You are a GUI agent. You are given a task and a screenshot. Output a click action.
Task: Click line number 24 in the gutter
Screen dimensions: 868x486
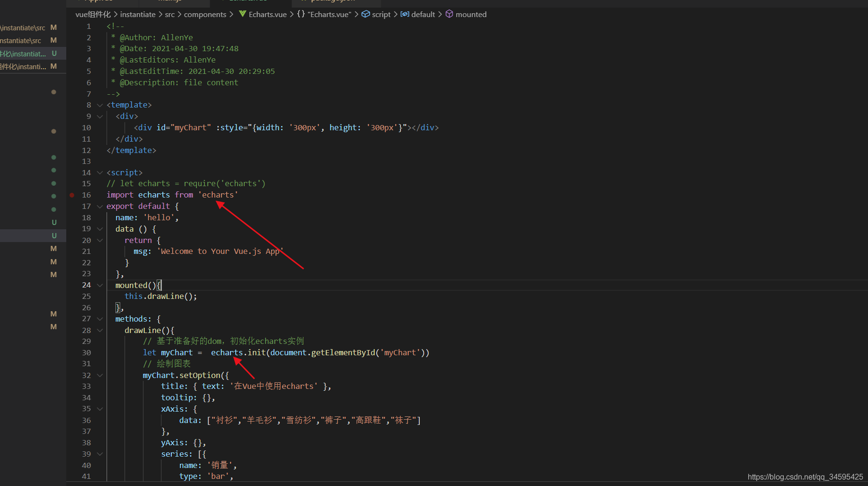(x=86, y=285)
